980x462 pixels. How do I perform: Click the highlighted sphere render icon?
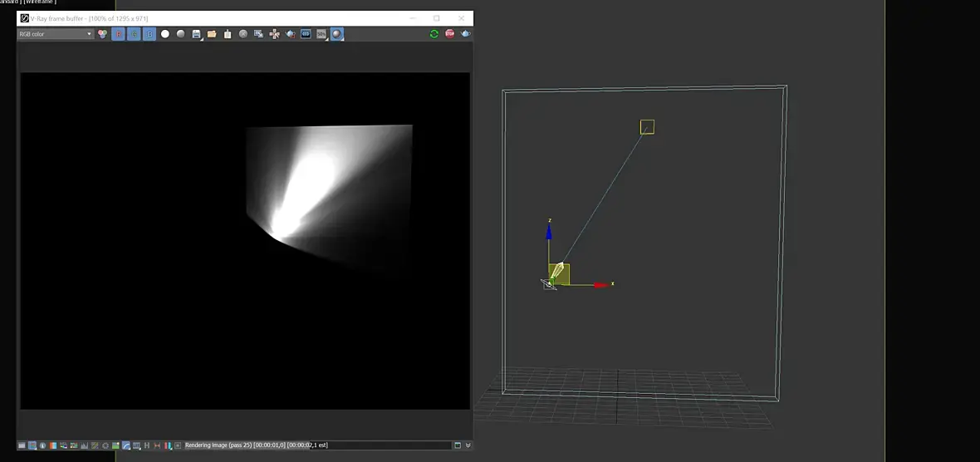click(337, 34)
